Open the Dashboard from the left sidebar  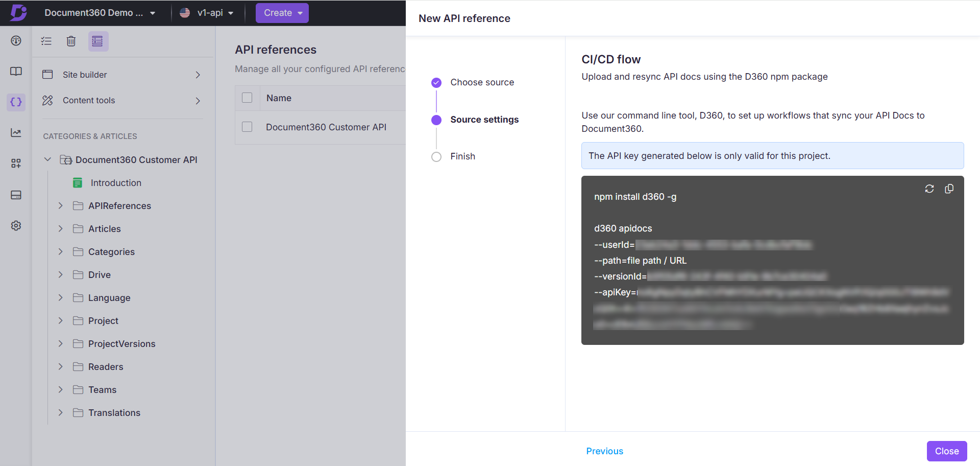click(x=16, y=40)
